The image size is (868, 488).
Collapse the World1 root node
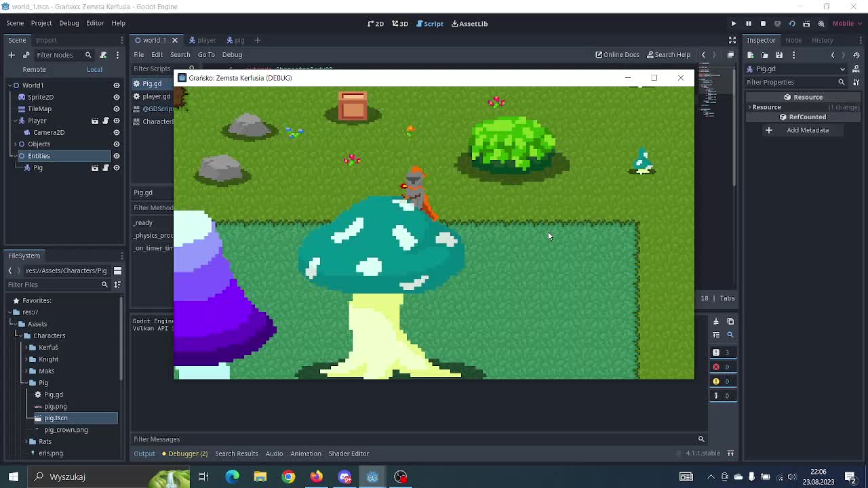(16, 85)
